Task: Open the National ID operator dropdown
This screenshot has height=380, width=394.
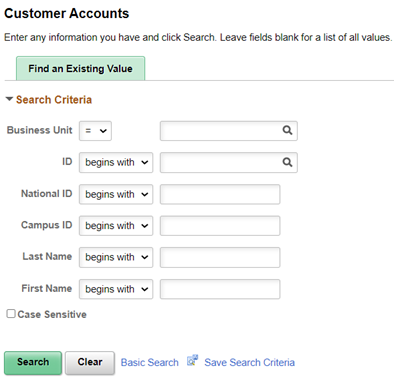Action: (116, 194)
